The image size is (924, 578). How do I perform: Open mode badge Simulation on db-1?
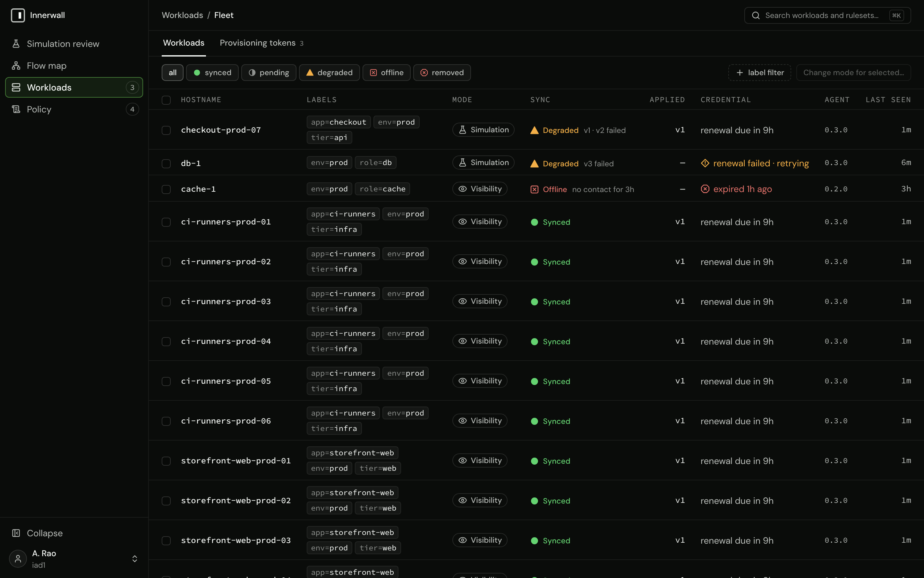(x=483, y=162)
